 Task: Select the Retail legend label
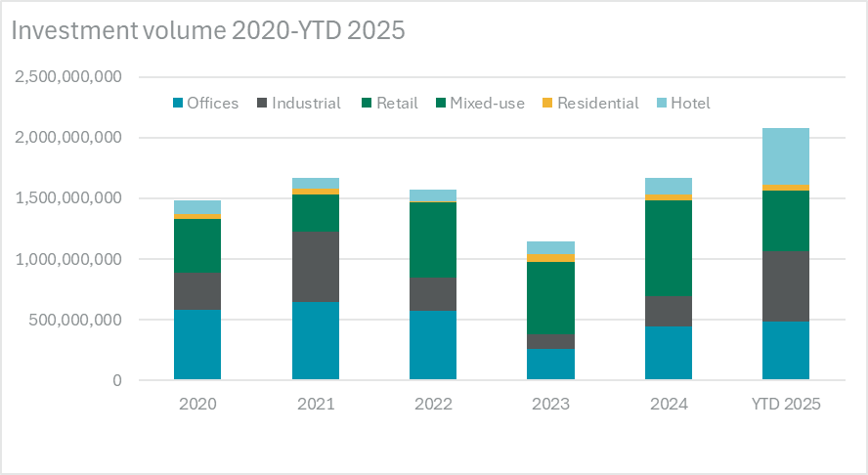[x=400, y=104]
